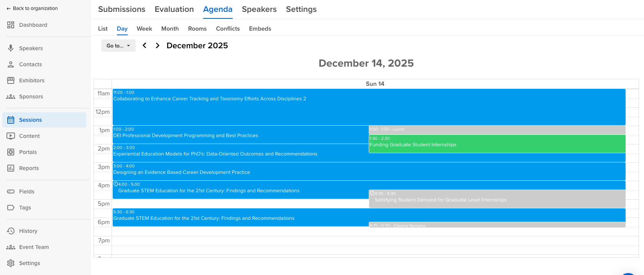Click the Dashboard grid icon
The width and height of the screenshot is (644, 275).
tap(11, 25)
